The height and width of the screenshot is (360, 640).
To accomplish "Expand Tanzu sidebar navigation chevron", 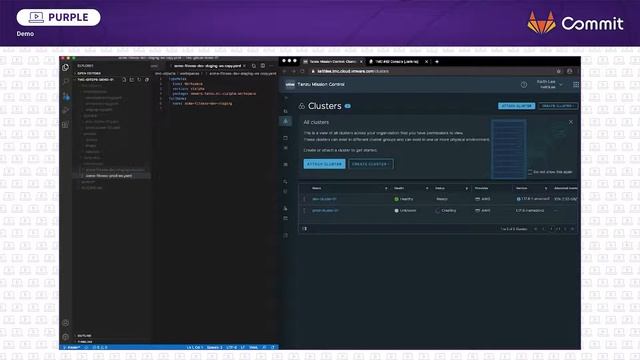I will tap(286, 98).
